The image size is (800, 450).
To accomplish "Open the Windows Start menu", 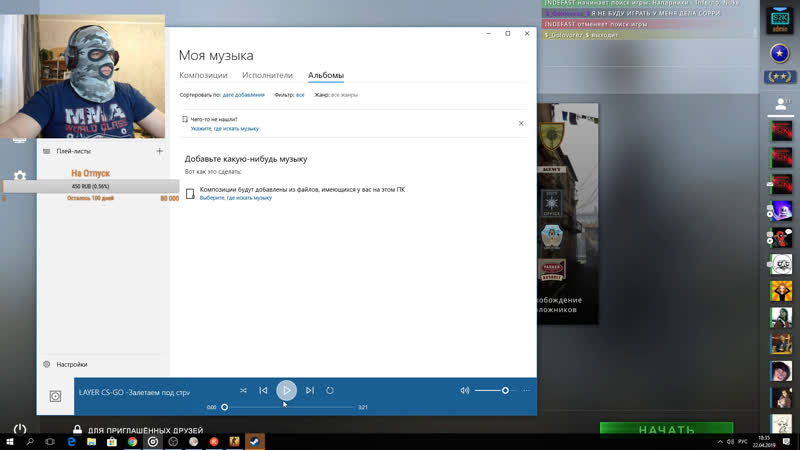I will coord(9,442).
